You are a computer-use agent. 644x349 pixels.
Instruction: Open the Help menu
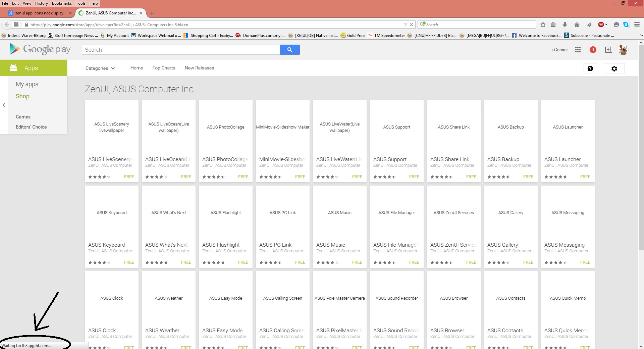tap(94, 3)
